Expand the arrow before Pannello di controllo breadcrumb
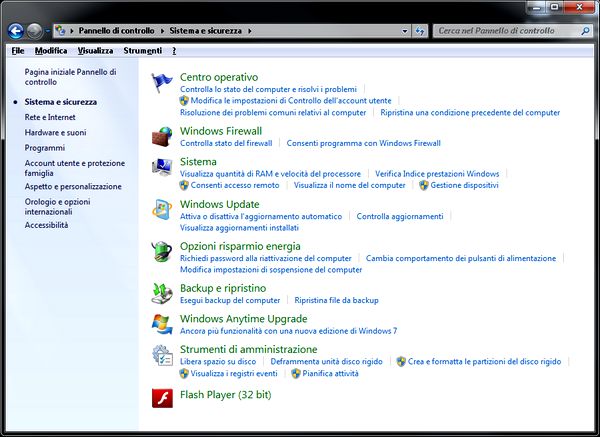This screenshot has width=600, height=437. [x=72, y=31]
